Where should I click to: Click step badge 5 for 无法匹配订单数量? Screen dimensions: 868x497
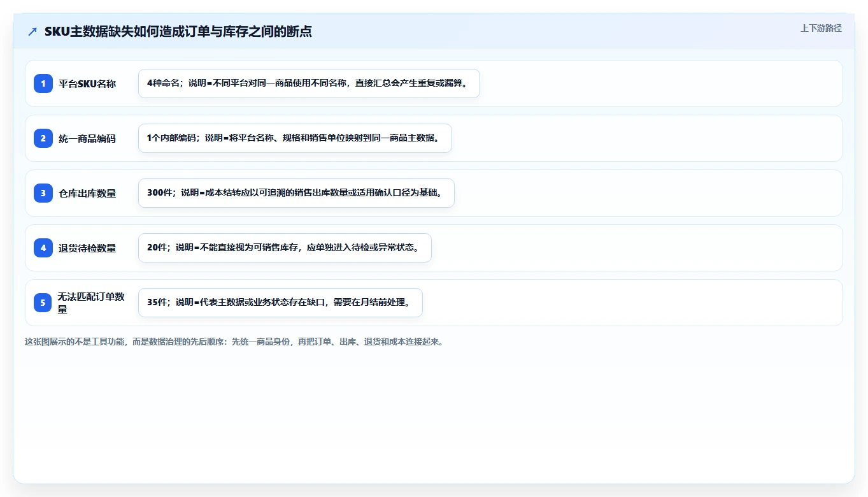coord(43,303)
